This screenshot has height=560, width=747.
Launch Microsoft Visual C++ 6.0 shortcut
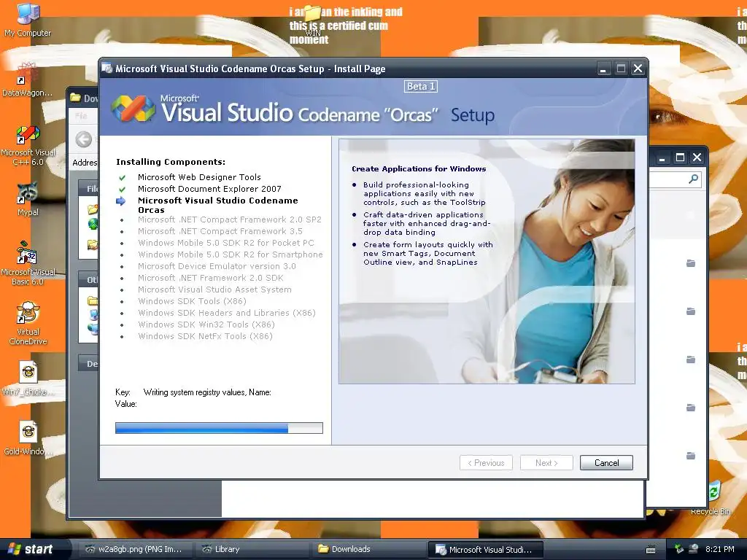pos(28,145)
